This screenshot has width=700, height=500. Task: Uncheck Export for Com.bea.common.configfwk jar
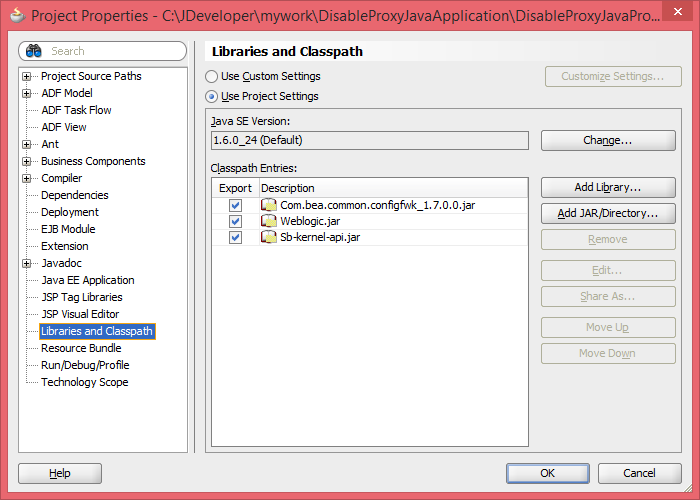[x=235, y=205]
